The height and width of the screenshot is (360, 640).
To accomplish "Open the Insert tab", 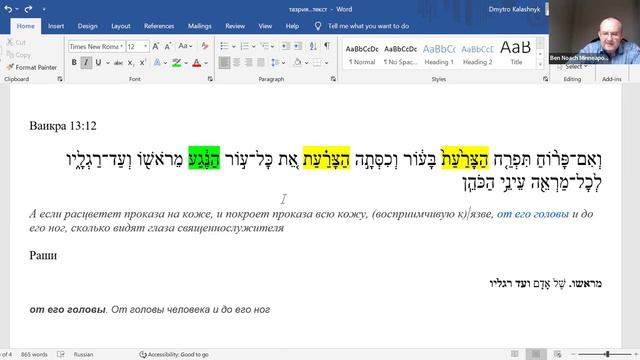I will 56,26.
